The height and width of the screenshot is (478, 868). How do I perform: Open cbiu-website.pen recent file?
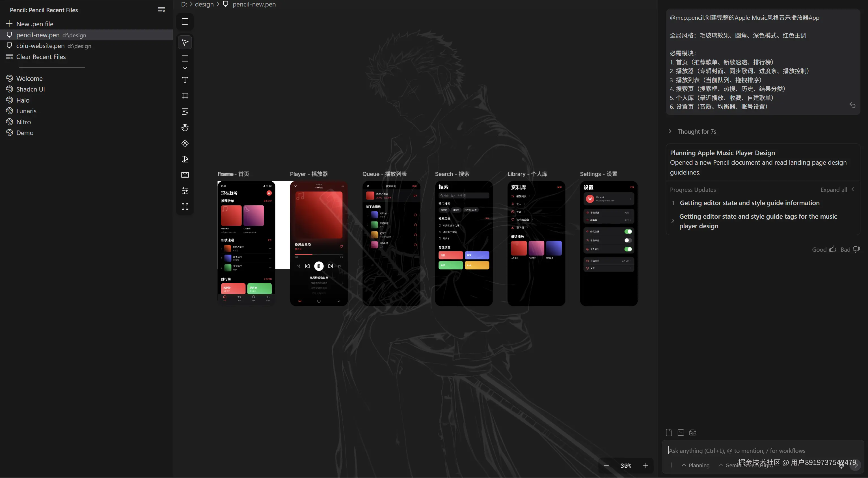pos(40,46)
